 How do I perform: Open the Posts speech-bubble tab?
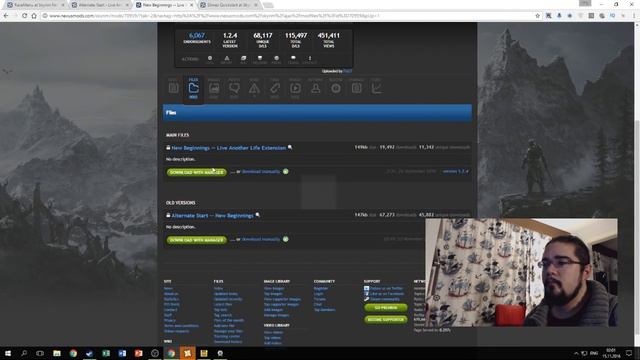pos(234,88)
